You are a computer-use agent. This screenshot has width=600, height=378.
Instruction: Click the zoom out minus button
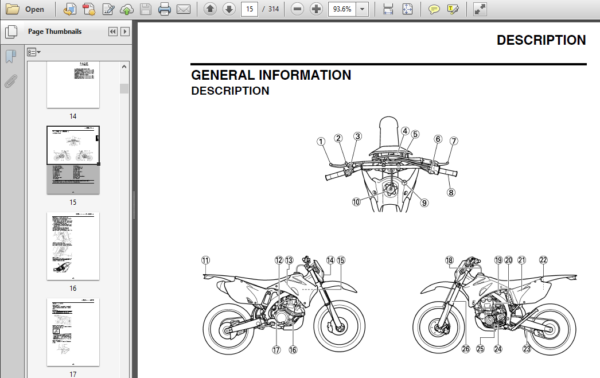297,9
